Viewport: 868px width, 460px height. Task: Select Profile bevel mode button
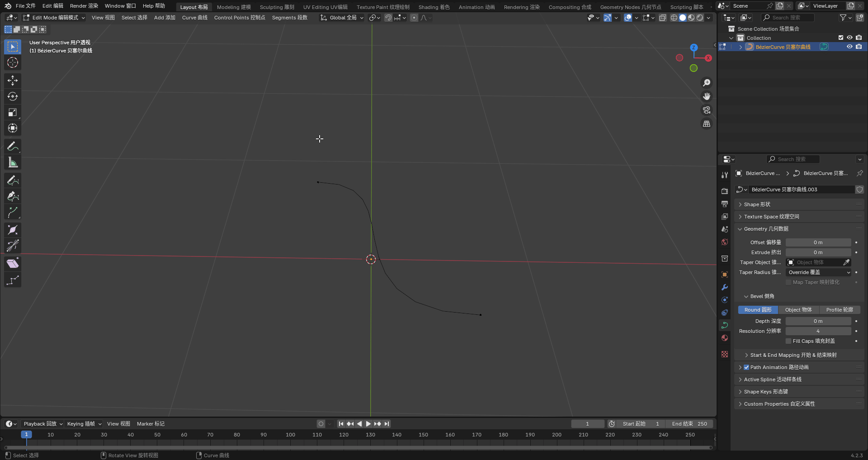click(840, 310)
